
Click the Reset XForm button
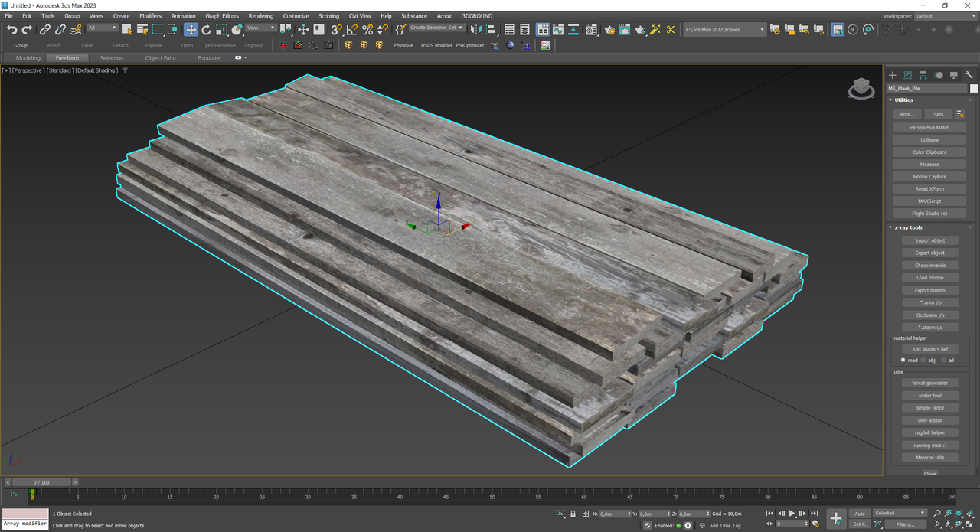(929, 189)
